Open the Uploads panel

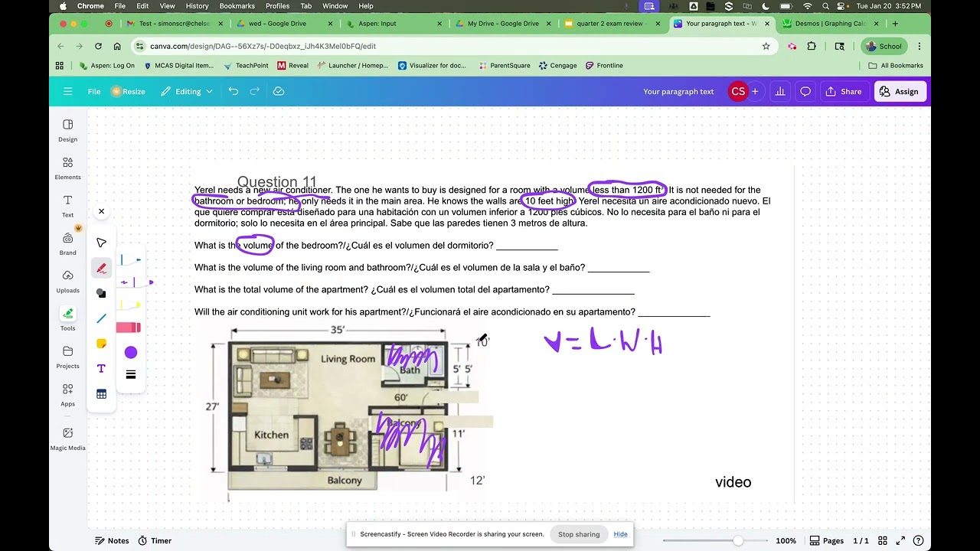point(68,280)
